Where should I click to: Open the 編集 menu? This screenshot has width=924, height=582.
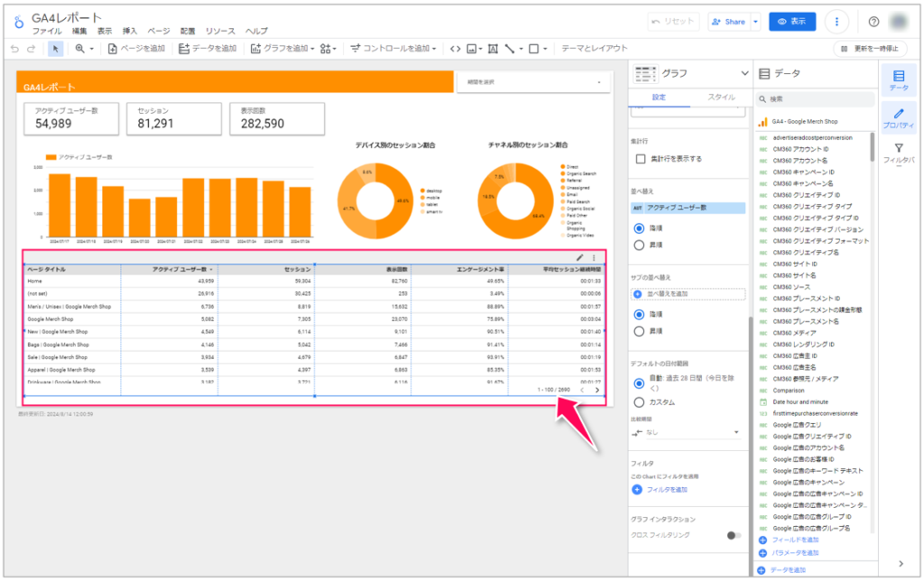coord(79,32)
